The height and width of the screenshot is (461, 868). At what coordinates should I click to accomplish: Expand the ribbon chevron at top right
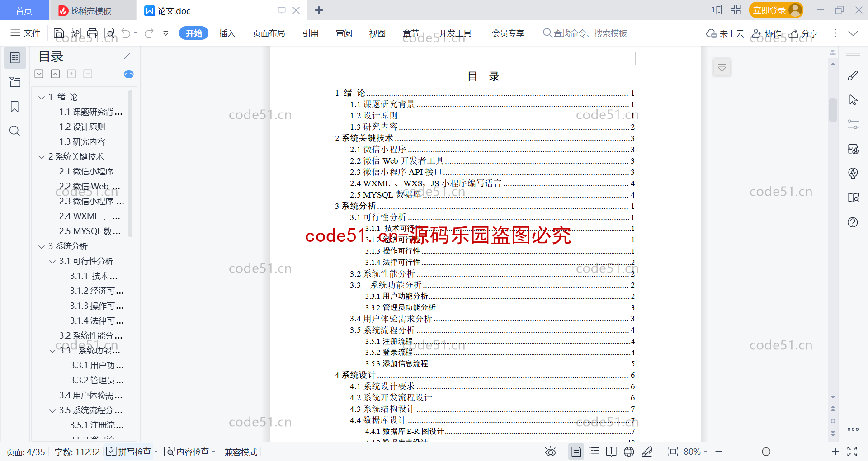click(x=853, y=33)
